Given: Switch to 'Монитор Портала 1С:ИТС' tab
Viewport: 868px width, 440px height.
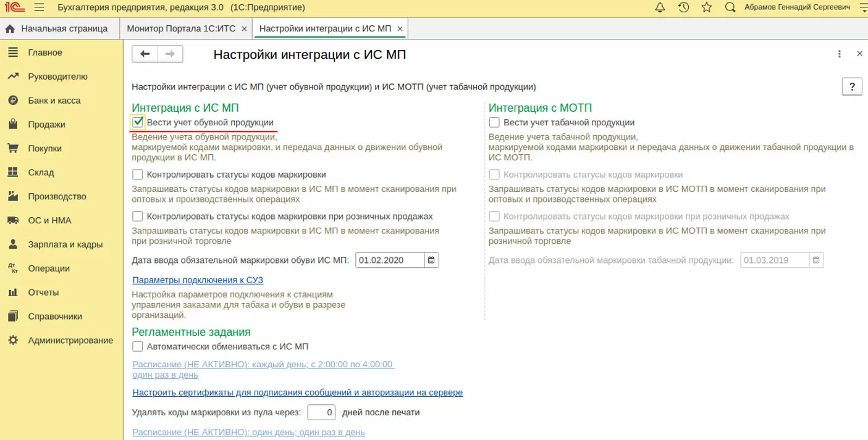Looking at the screenshot, I should (182, 29).
